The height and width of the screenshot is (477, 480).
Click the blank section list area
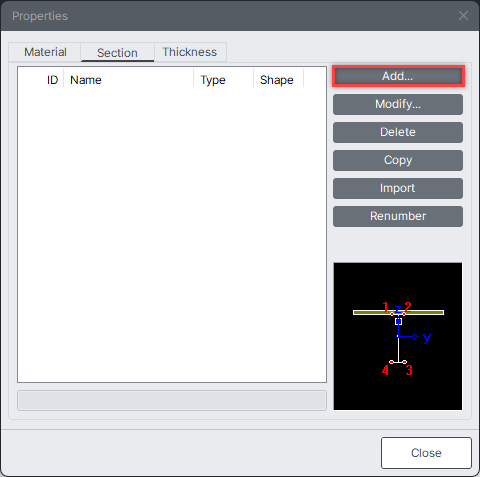point(172,233)
